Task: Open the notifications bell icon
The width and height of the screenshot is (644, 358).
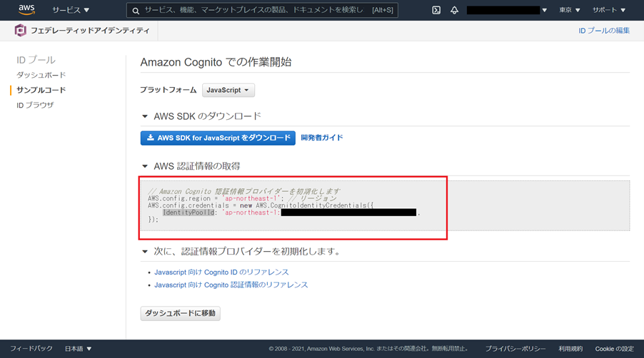Action: point(454,10)
